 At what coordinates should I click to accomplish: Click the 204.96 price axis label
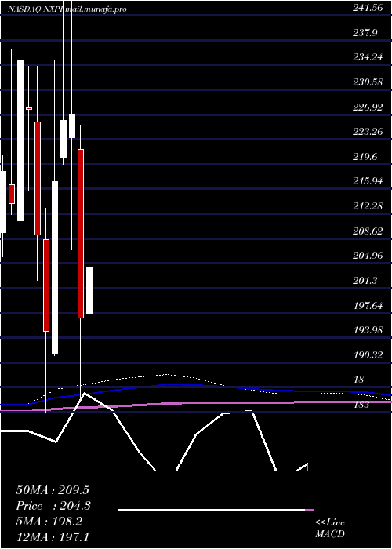tap(368, 256)
